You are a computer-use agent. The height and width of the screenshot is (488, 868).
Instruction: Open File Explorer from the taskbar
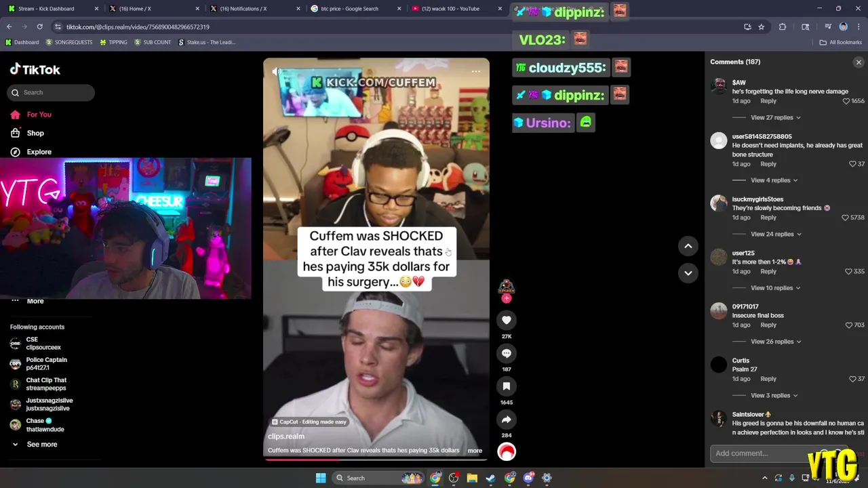click(x=472, y=478)
